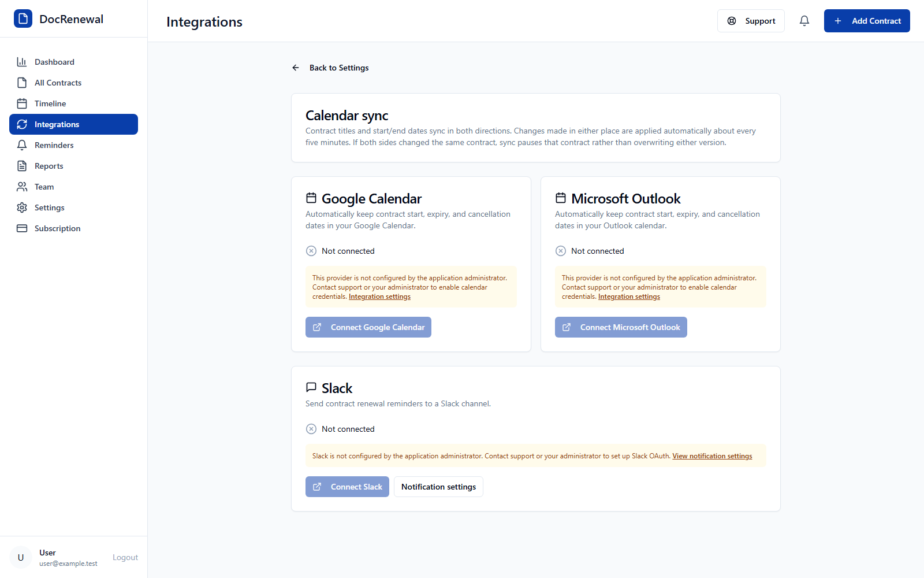Click the Integrations sync icon
This screenshot has width=924, height=578.
point(22,124)
